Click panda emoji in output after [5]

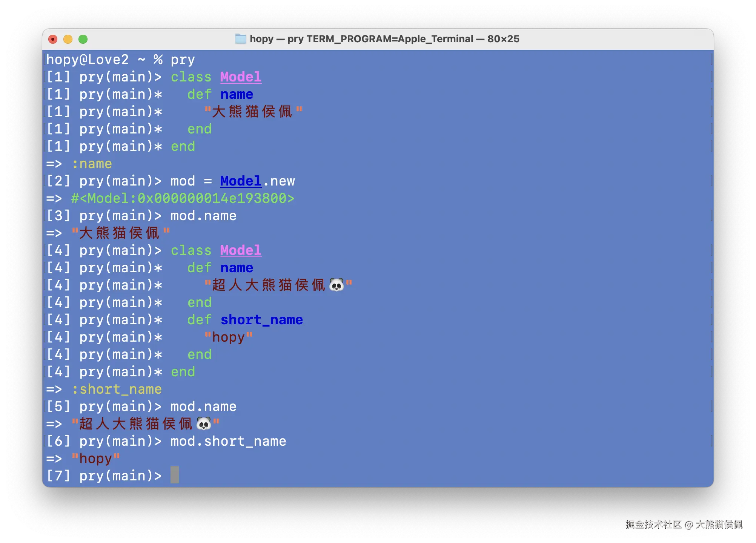204,423
